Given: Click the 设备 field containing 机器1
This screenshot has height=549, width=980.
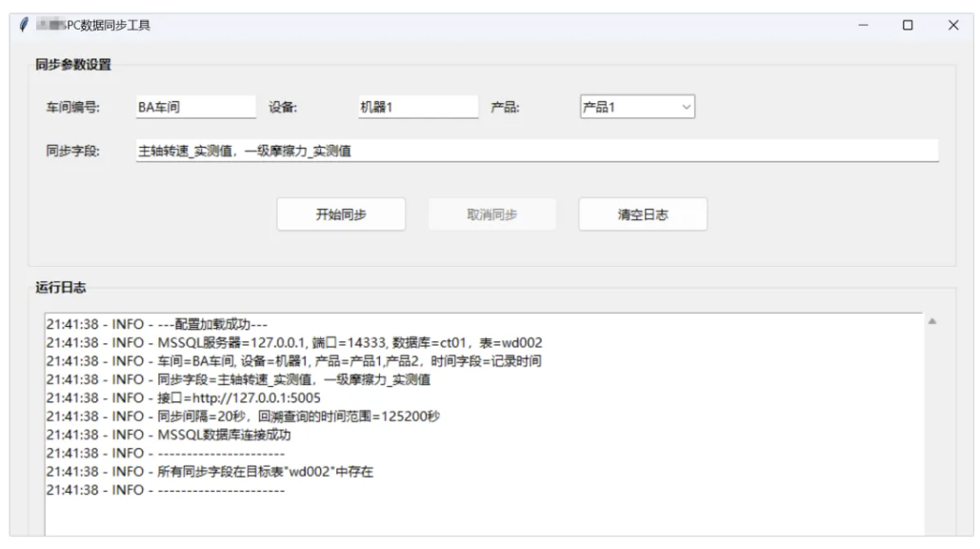Looking at the screenshot, I should 417,108.
